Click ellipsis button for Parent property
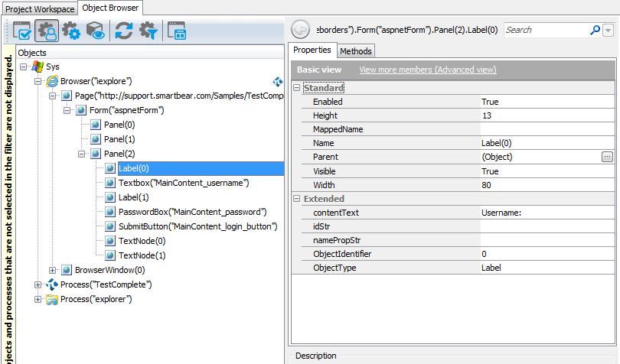Image resolution: width=620 pixels, height=364 pixels. pyautogui.click(x=607, y=157)
